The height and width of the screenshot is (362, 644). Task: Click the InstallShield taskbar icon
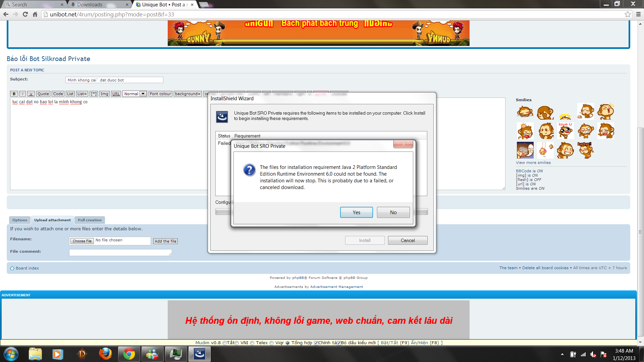coord(200,354)
